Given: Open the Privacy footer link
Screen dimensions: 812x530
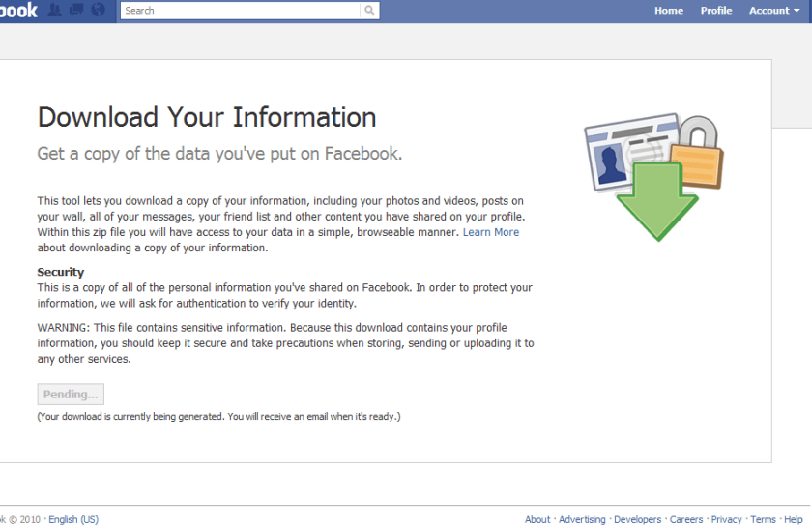Looking at the screenshot, I should pyautogui.click(x=726, y=519).
